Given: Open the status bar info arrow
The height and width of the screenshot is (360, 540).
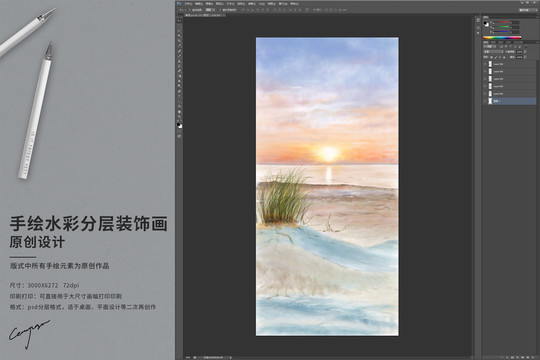Looking at the screenshot, I should (x=230, y=358).
